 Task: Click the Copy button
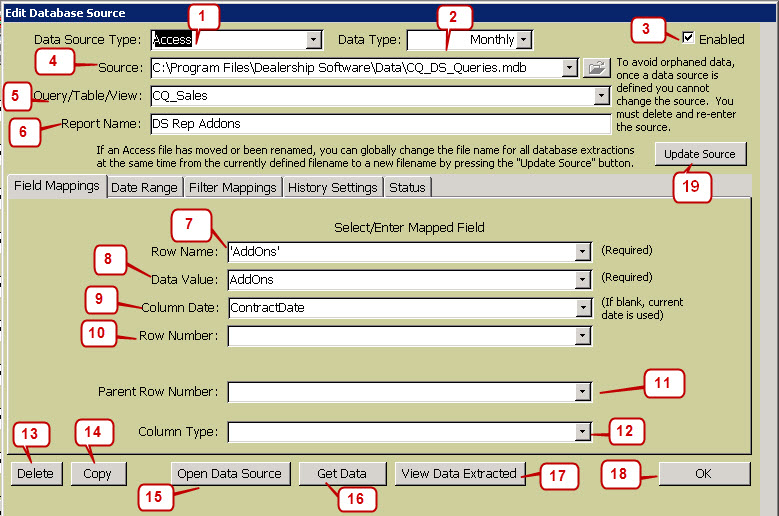[98, 473]
